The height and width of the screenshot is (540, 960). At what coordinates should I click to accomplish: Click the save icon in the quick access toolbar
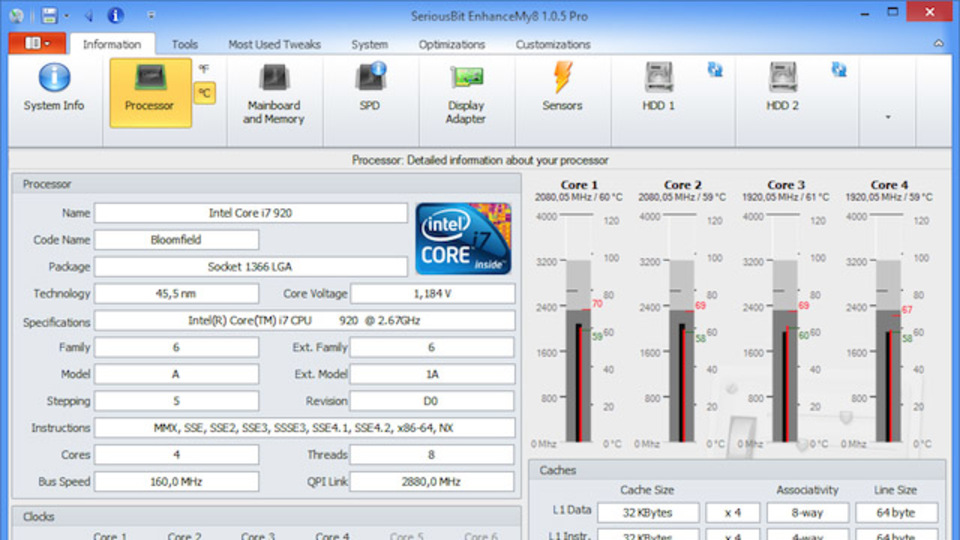tap(49, 15)
